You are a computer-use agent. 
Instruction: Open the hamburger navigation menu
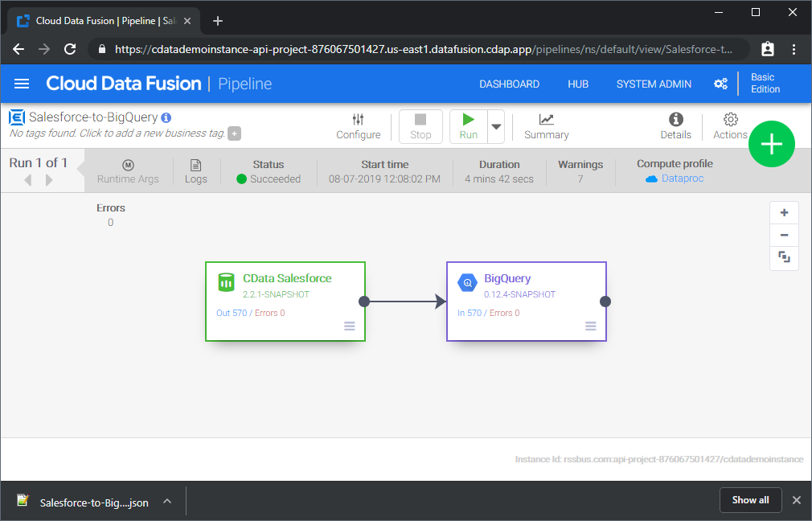22,84
